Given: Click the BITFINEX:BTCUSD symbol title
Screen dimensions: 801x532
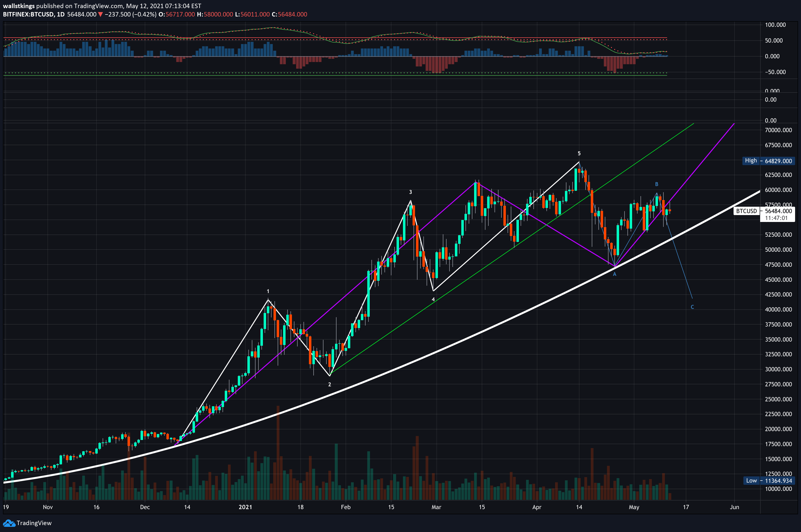Looking at the screenshot, I should [28, 15].
